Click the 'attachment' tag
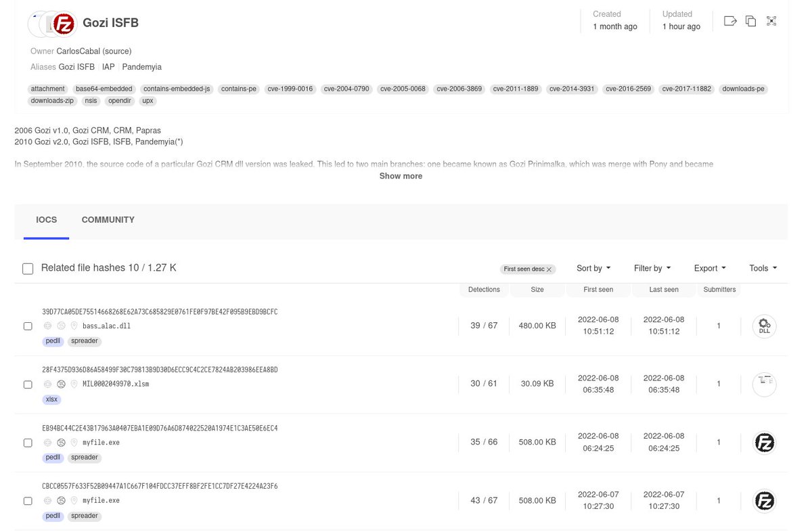The height and width of the screenshot is (532, 812). pyautogui.click(x=48, y=89)
